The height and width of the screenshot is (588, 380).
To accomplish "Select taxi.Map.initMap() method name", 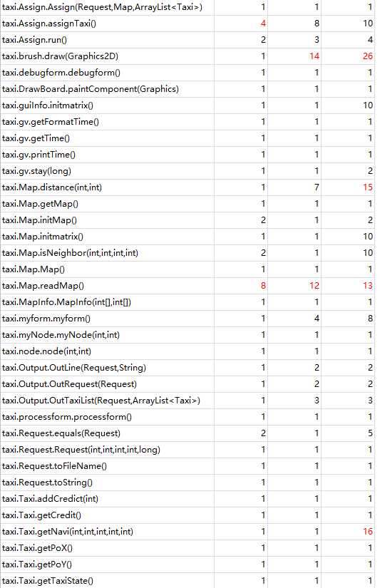I will [x=39, y=220].
